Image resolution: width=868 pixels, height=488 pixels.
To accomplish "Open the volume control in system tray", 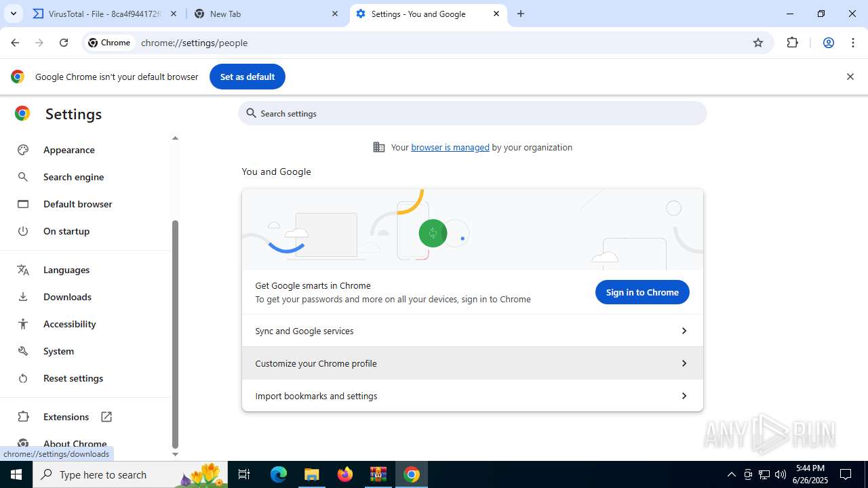I will (781, 474).
